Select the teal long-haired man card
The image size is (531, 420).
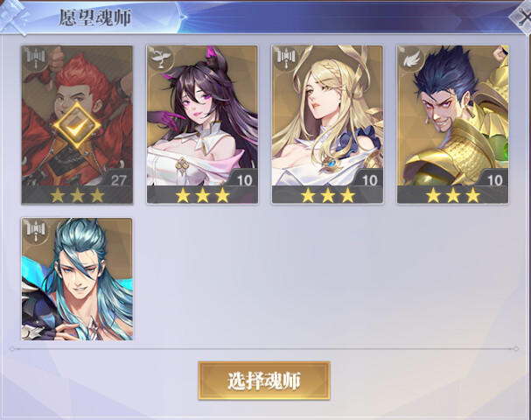(x=77, y=279)
